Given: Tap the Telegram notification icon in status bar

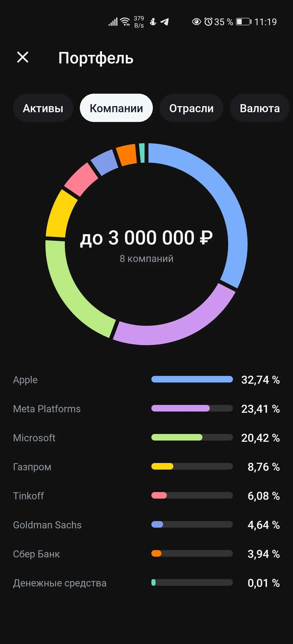Looking at the screenshot, I should pos(164,22).
